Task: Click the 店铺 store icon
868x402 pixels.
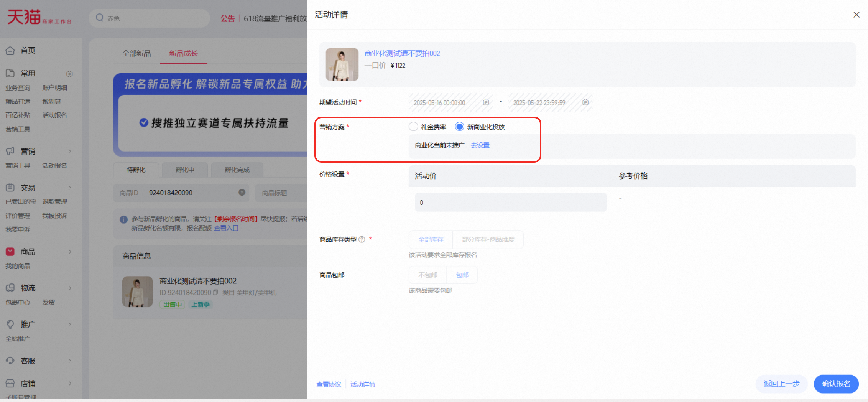Action: coord(10,383)
